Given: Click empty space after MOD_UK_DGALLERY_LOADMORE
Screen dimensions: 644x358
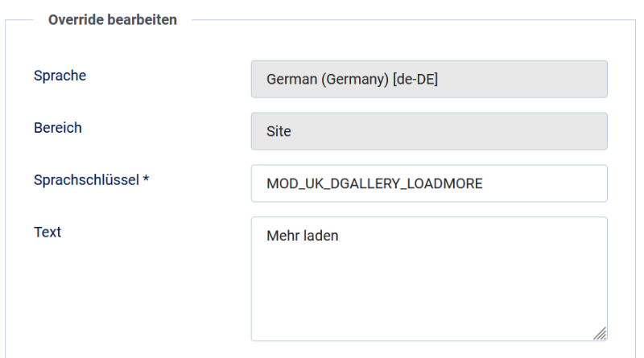Looking at the screenshot, I should tap(547, 183).
